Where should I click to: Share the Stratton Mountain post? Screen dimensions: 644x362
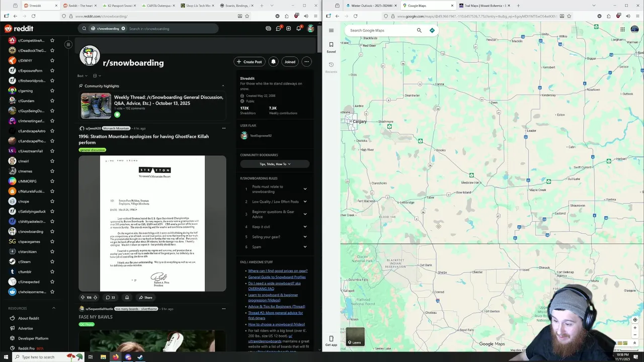click(x=145, y=297)
